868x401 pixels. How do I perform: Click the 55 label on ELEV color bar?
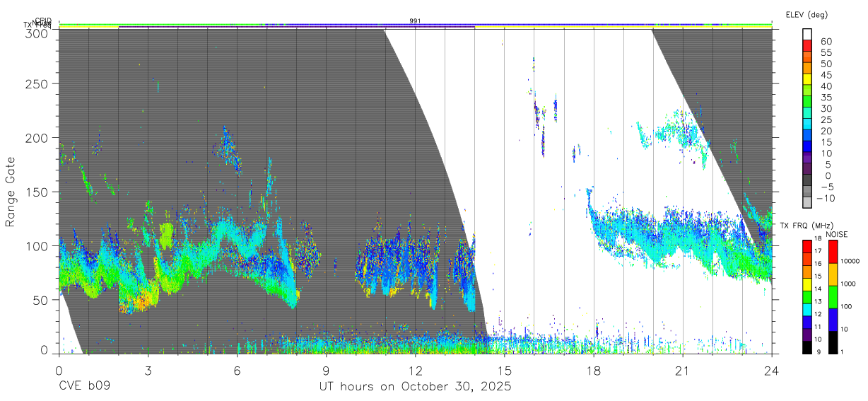(x=826, y=52)
